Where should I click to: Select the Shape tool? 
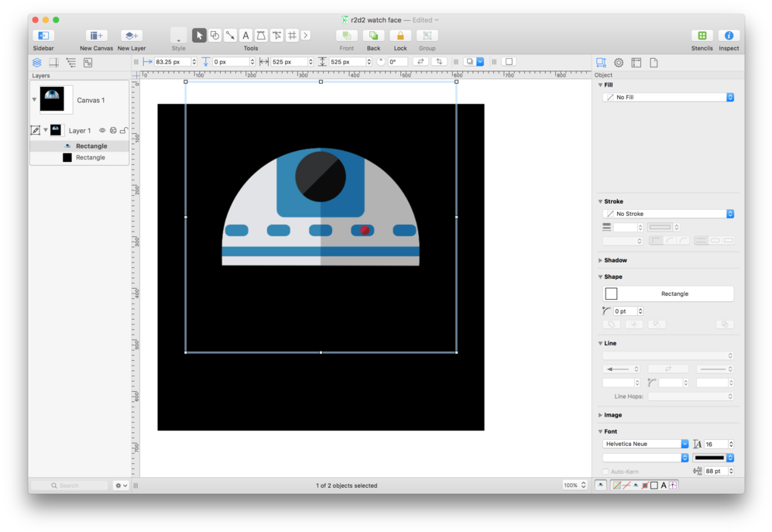(214, 36)
